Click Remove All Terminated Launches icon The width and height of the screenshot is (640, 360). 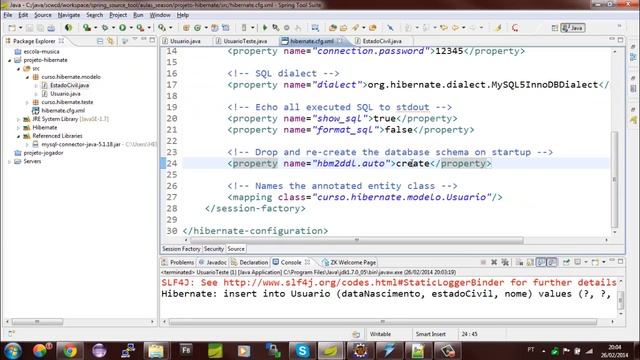(x=505, y=262)
